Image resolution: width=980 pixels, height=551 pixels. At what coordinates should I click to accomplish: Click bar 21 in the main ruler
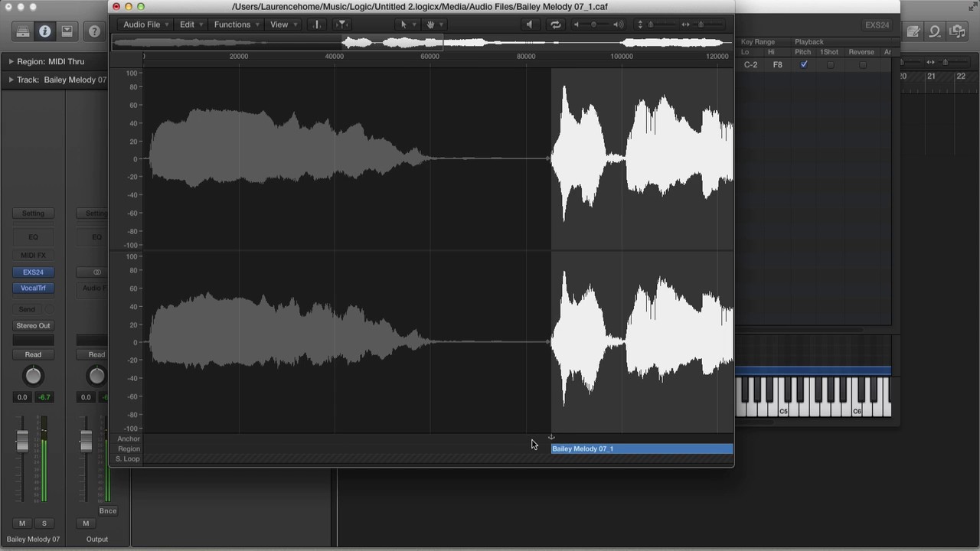coord(931,77)
